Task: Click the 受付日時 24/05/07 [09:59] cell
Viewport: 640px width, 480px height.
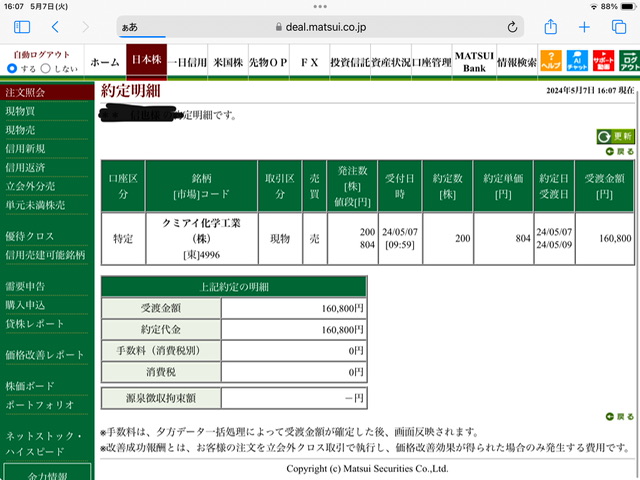Action: [x=400, y=238]
